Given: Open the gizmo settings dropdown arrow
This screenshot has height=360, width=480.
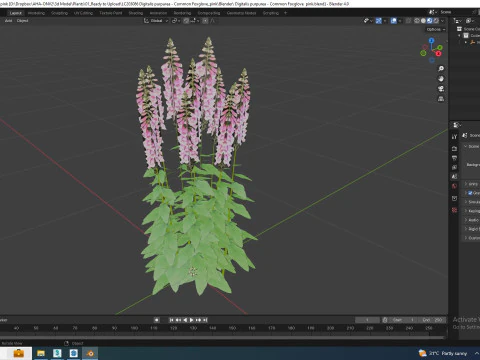Looking at the screenshot, I should (x=385, y=21).
